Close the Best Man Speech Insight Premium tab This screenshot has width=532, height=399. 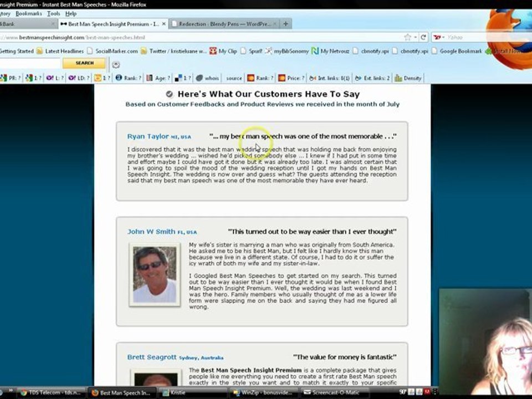click(x=164, y=24)
